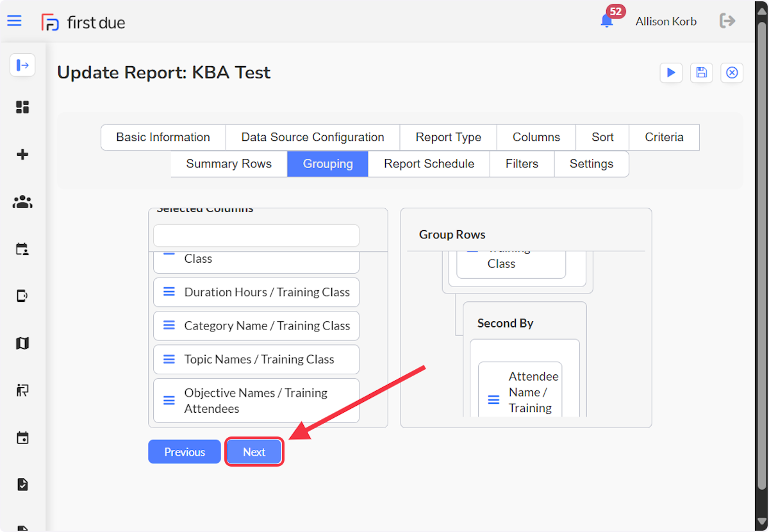Image resolution: width=769 pixels, height=532 pixels.
Task: Open the hamburger menu at top left
Action: [x=14, y=21]
